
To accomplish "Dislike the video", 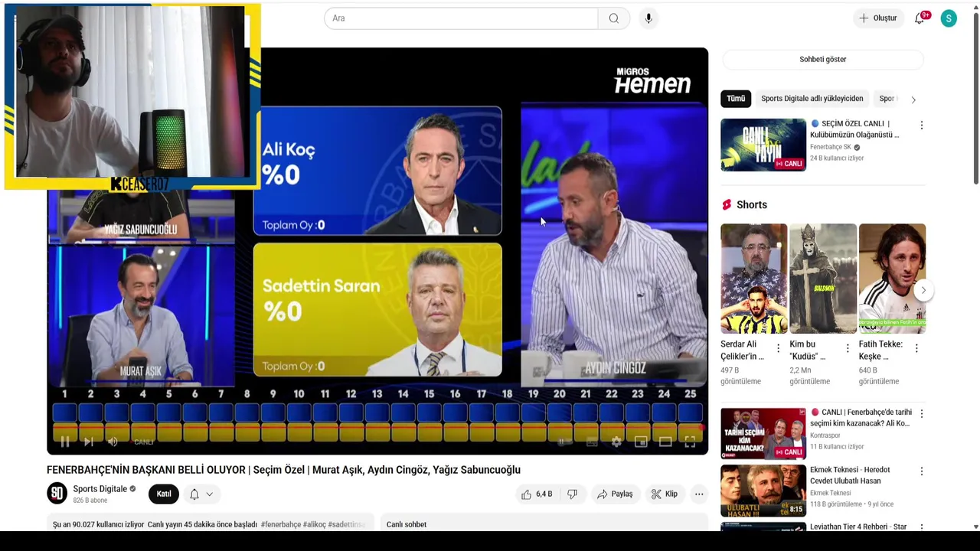I will pos(572,494).
